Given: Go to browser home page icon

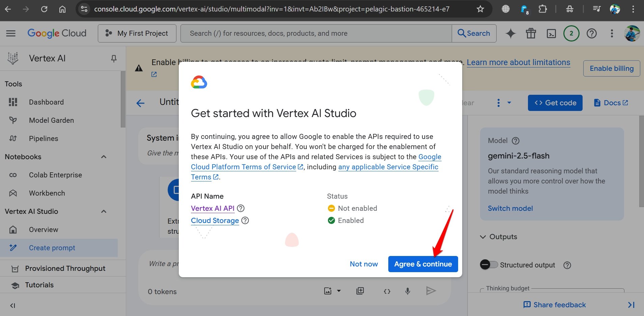Looking at the screenshot, I should click(x=62, y=9).
